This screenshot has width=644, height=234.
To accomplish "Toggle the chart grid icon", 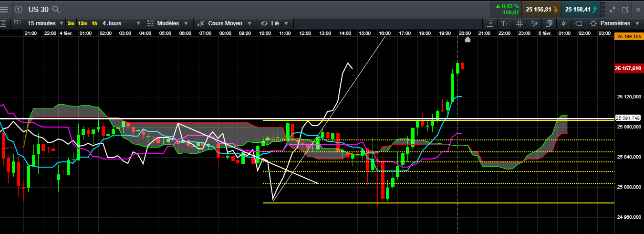I will click(x=519, y=23).
